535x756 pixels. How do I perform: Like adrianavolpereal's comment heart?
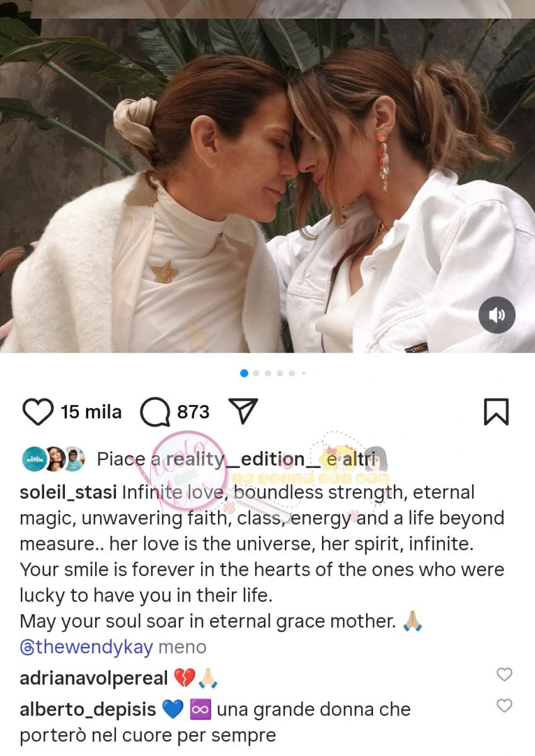pos(504,675)
